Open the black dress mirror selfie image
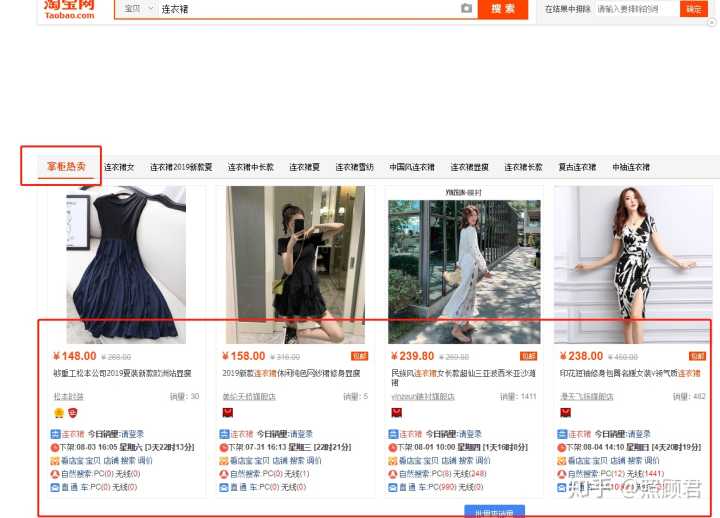Screen dimensions: 720x518 295,265
